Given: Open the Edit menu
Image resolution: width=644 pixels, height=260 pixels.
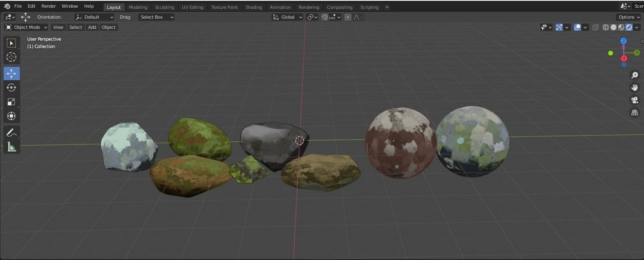Looking at the screenshot, I should pos(31,6).
